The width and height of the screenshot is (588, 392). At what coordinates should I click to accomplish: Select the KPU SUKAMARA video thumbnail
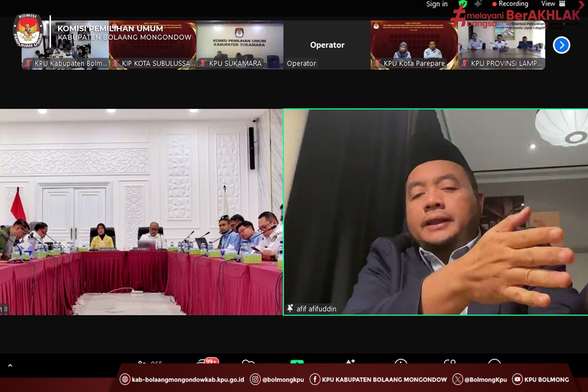[240, 45]
